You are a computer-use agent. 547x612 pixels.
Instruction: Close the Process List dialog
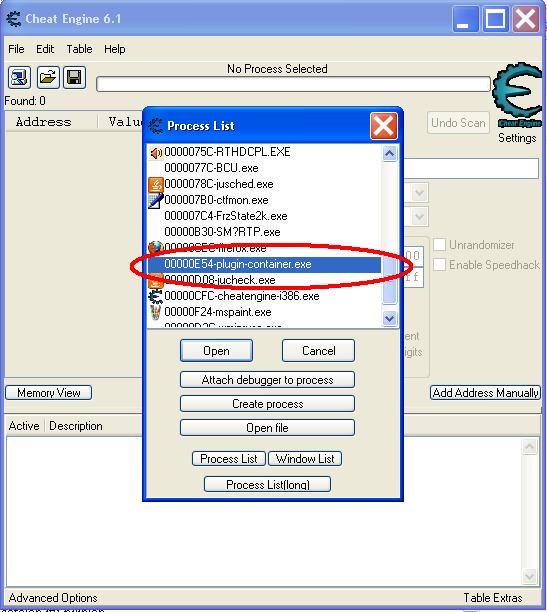point(383,126)
